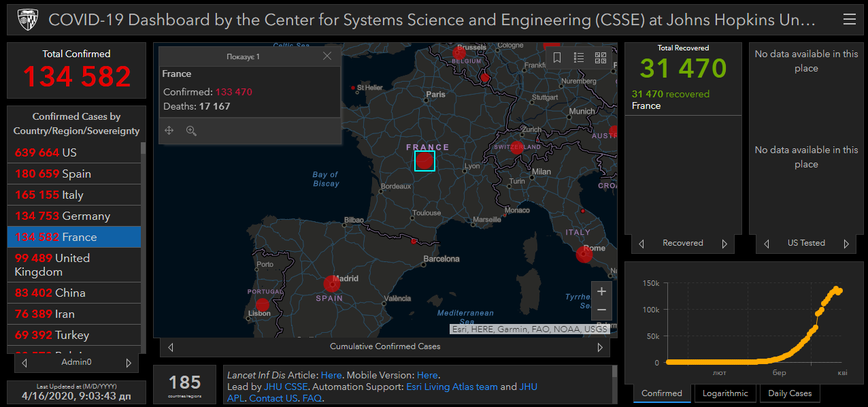The height and width of the screenshot is (407, 868).
Task: Click the red case circle at Lisbon
Action: coord(263,304)
